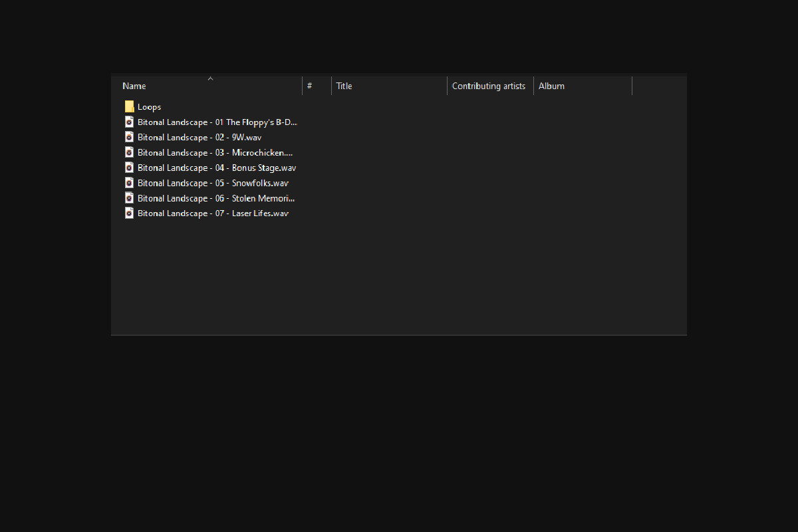This screenshot has height=532, width=798.
Task: Open the Loops folder name label
Action: [149, 106]
